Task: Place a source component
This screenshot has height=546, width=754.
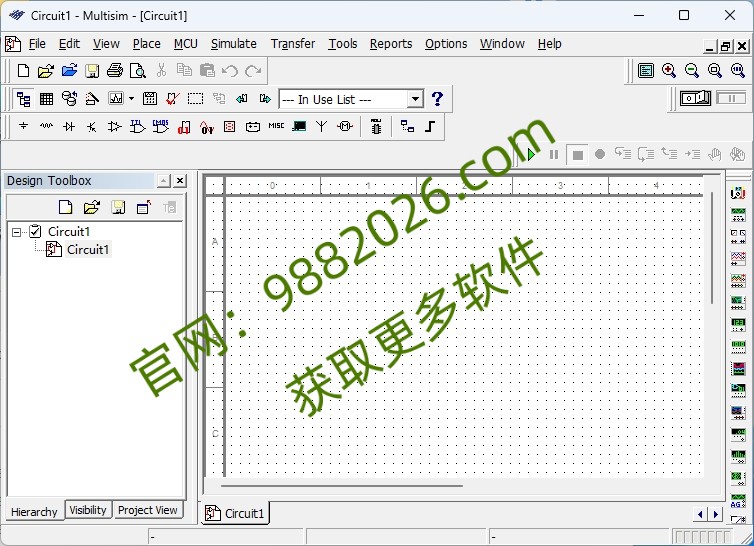Action: point(23,127)
